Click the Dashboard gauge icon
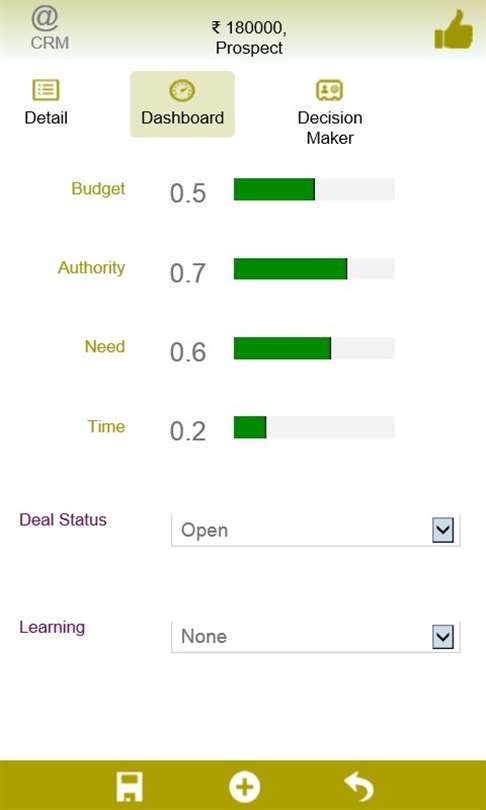This screenshot has height=810, width=486. 182,91
